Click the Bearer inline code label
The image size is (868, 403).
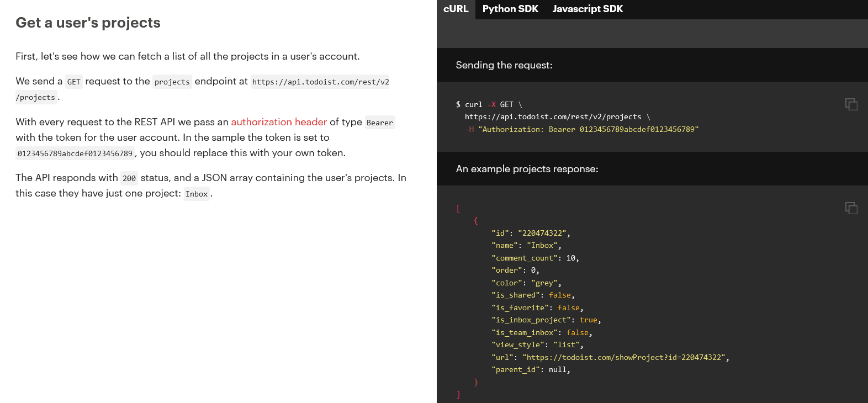click(x=380, y=123)
